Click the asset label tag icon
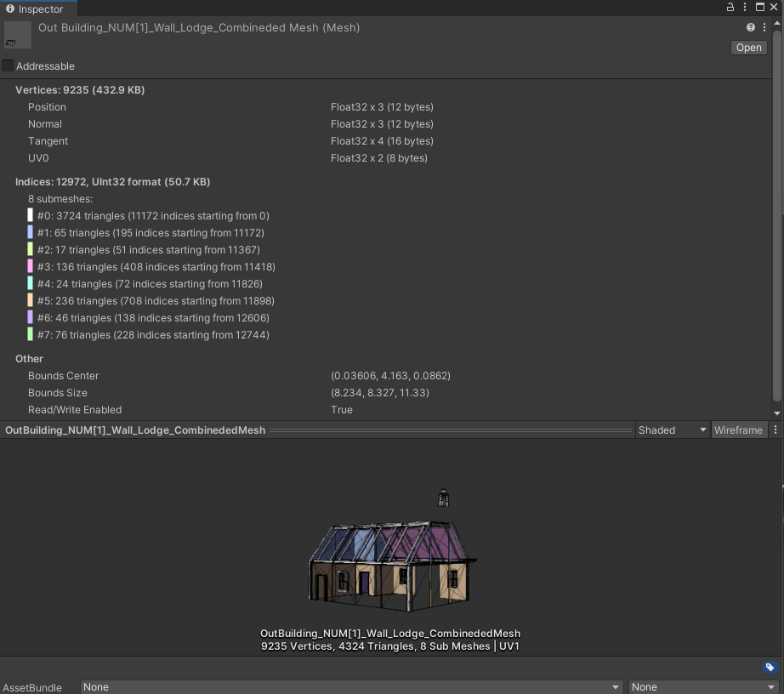This screenshot has height=694, width=784. pyautogui.click(x=770, y=667)
